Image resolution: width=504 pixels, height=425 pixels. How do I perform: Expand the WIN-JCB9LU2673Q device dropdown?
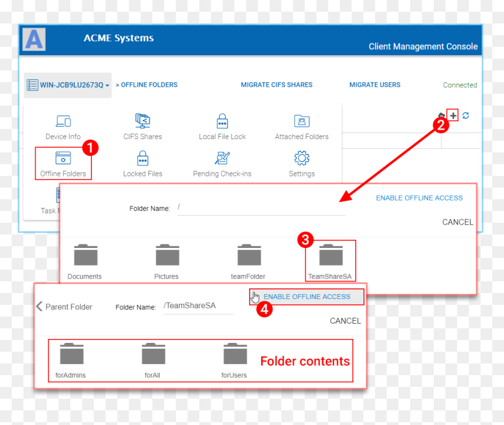(68, 85)
